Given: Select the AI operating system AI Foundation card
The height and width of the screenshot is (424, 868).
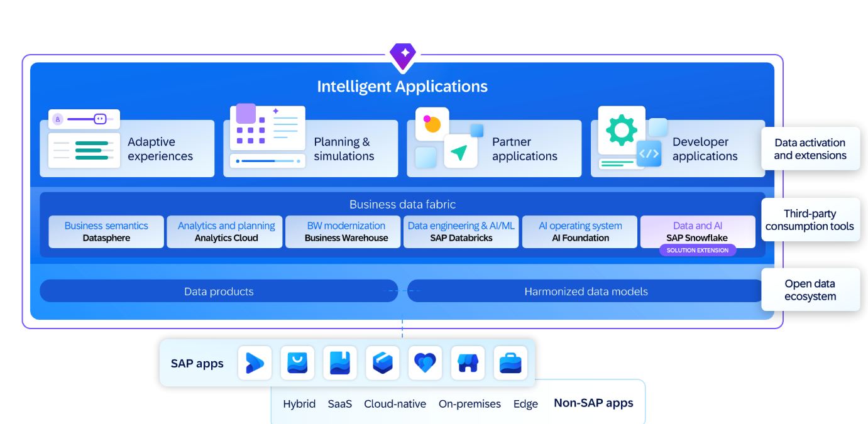Looking at the screenshot, I should [x=580, y=232].
